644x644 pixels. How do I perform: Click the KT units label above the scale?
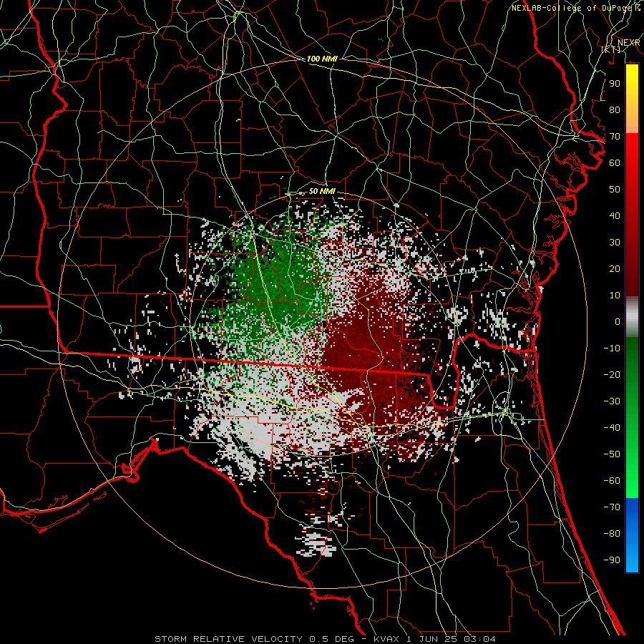(x=611, y=49)
